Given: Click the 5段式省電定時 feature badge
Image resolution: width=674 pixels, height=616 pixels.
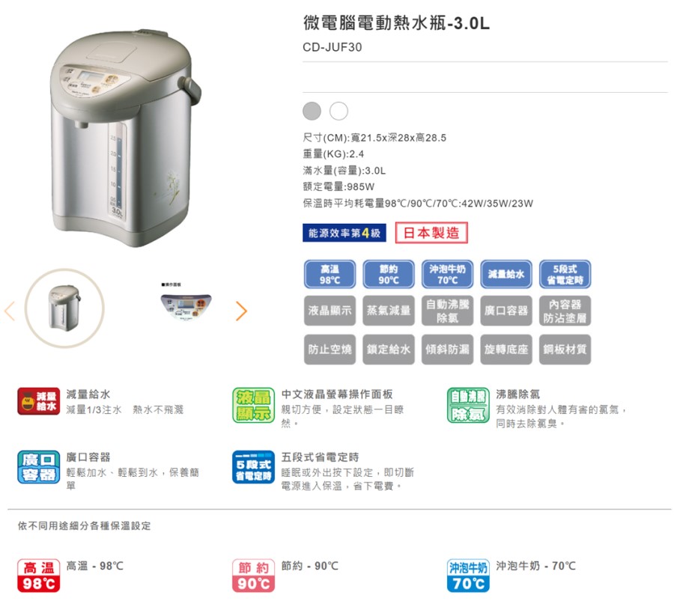Looking at the screenshot, I should click(565, 274).
